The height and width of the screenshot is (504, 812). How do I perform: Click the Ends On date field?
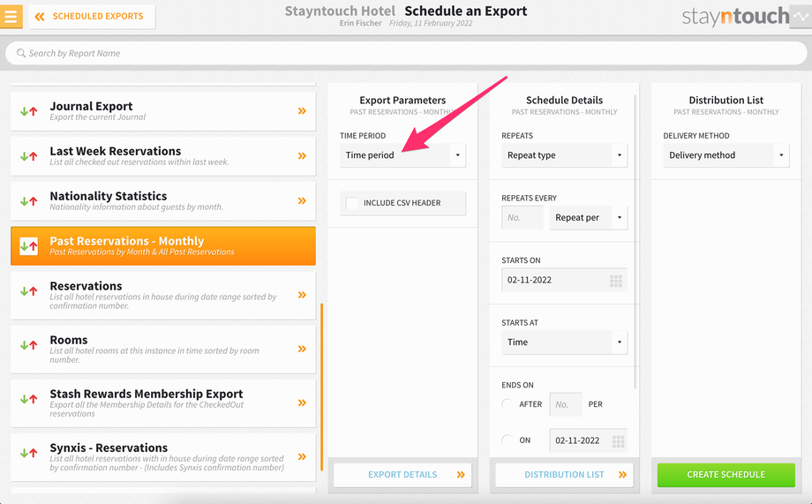click(589, 440)
